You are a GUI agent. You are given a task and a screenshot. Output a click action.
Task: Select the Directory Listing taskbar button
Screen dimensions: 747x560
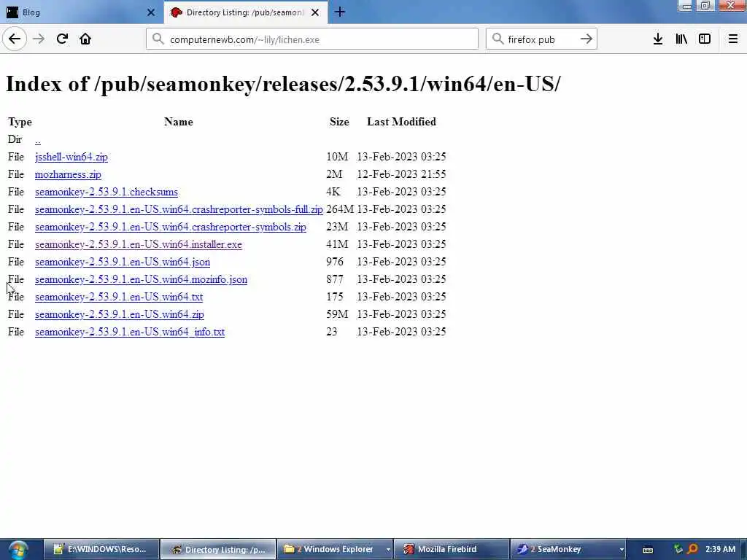(218, 549)
